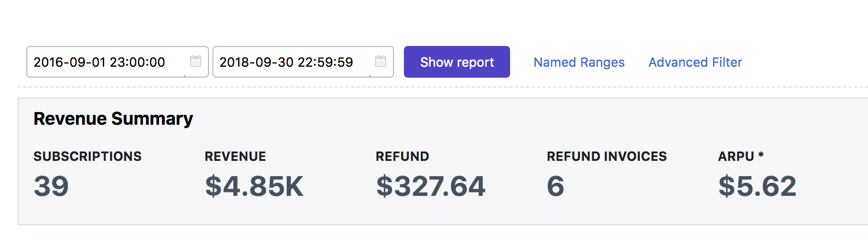The width and height of the screenshot is (868, 244).
Task: Click the Show report button
Action: coord(457,62)
